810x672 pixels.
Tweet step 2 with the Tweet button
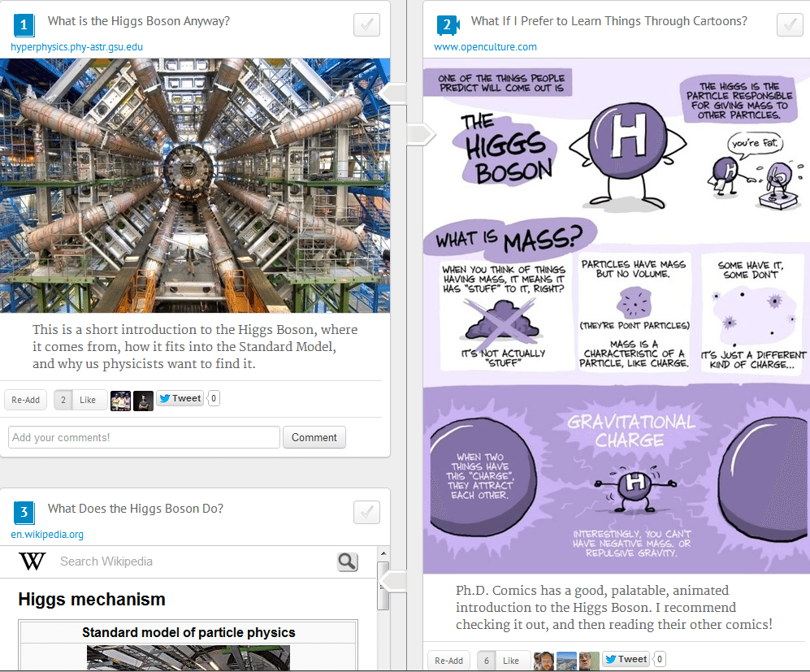[x=626, y=659]
